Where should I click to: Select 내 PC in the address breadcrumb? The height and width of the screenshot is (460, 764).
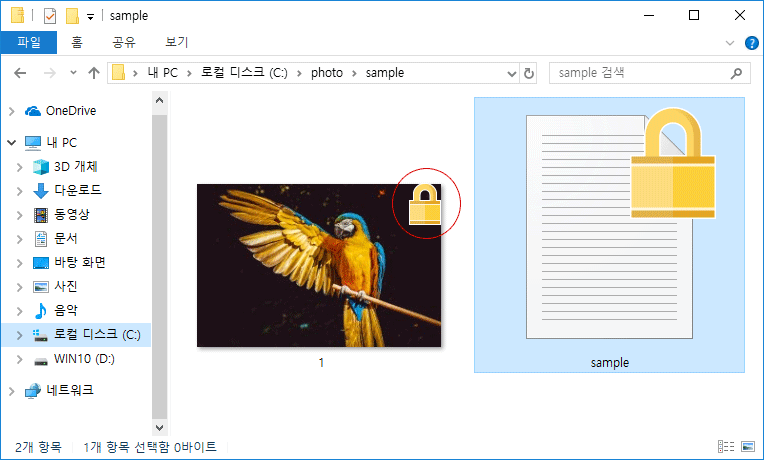163,73
